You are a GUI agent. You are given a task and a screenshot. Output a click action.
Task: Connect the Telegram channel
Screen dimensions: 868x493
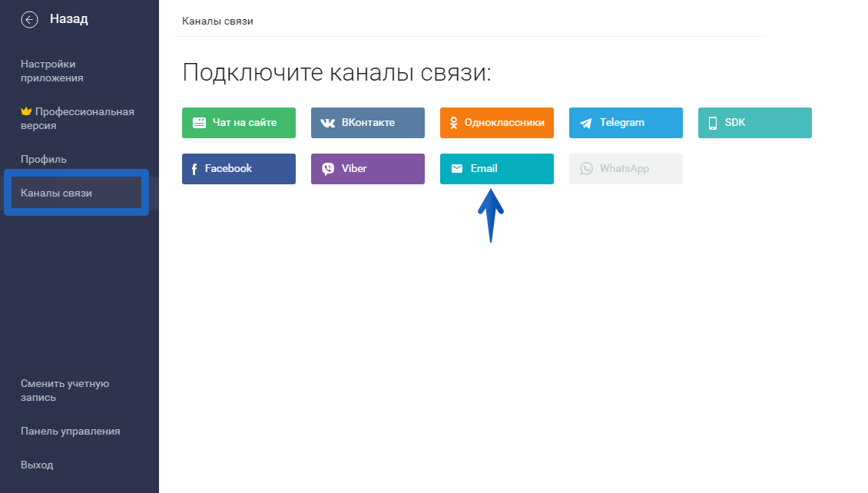[625, 123]
